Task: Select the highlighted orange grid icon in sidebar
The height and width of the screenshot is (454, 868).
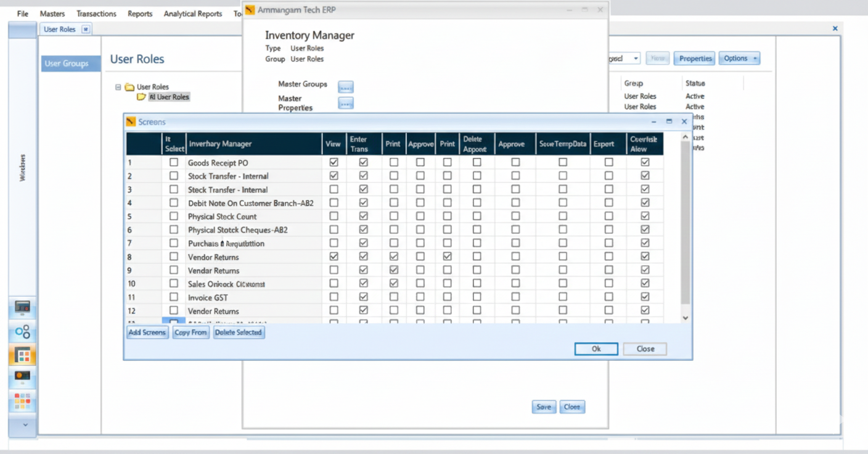Action: 22,355
